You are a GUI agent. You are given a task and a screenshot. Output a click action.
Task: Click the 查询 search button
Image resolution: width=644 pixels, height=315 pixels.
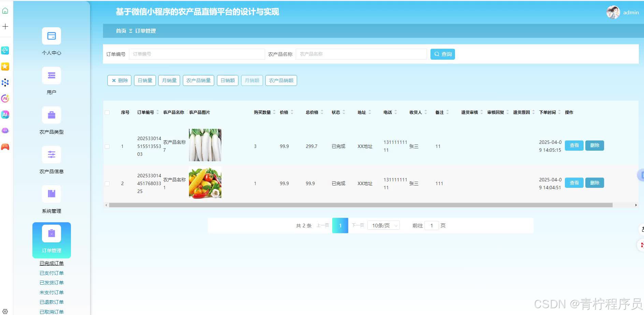442,54
